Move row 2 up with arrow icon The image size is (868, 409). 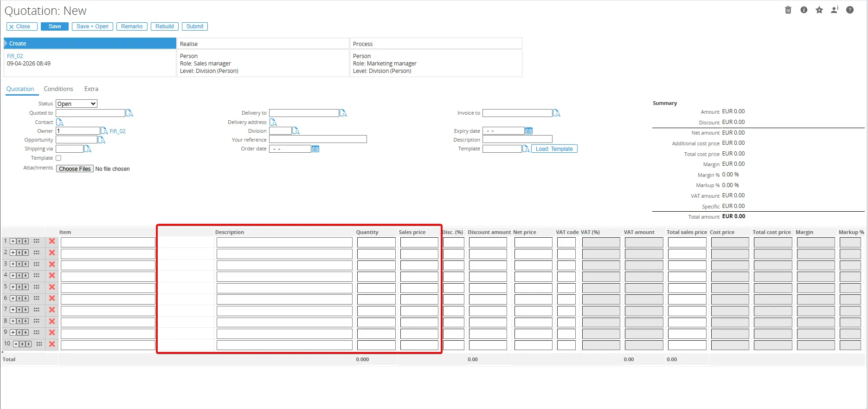click(19, 253)
